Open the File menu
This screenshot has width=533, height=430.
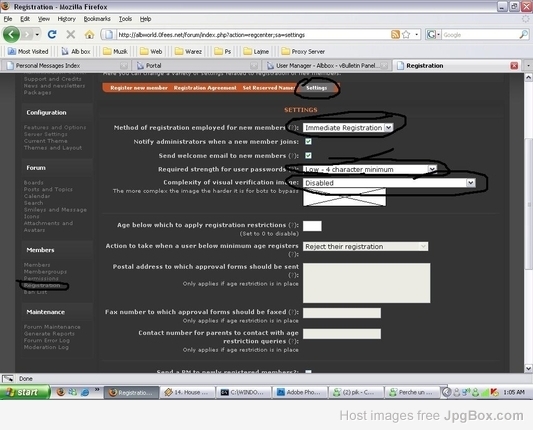coord(8,19)
